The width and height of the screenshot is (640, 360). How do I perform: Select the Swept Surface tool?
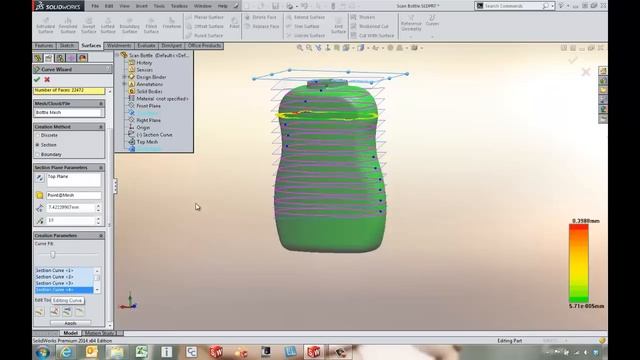point(89,25)
